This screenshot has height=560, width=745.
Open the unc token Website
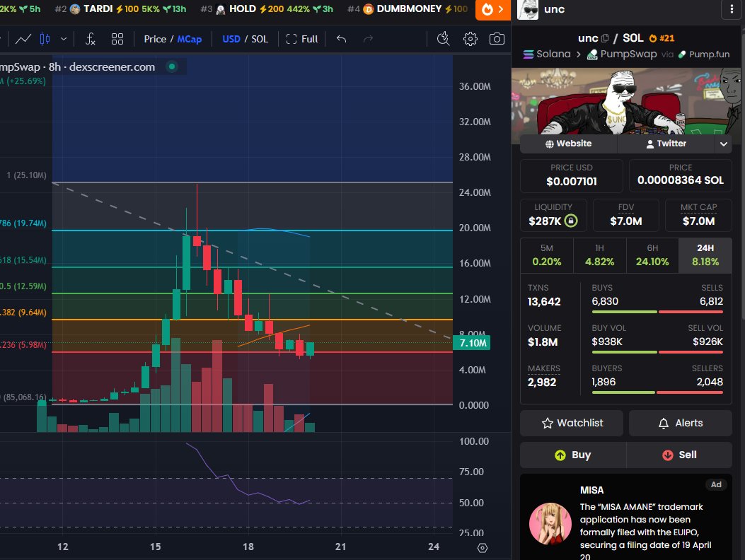(568, 144)
